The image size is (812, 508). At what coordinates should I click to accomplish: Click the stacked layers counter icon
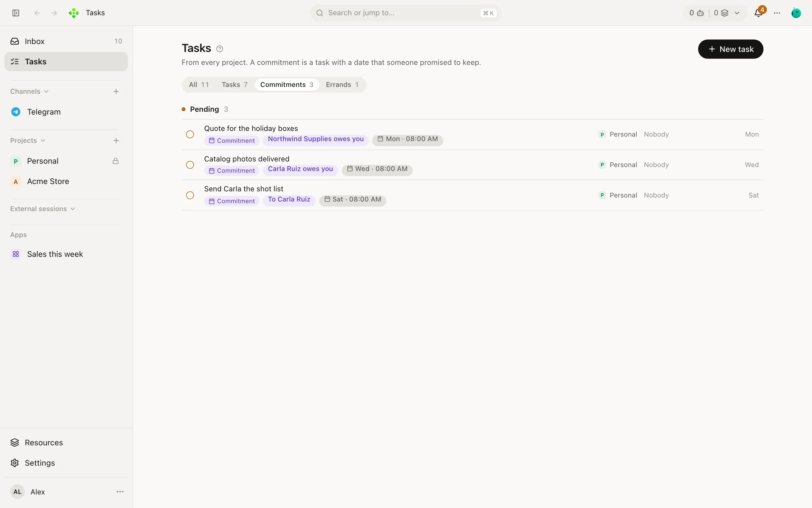coord(725,13)
